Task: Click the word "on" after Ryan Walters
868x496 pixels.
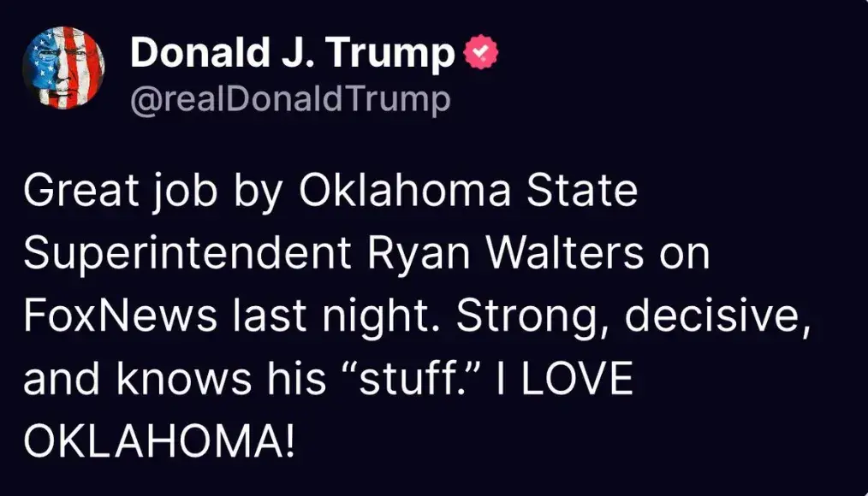Action: (683, 256)
